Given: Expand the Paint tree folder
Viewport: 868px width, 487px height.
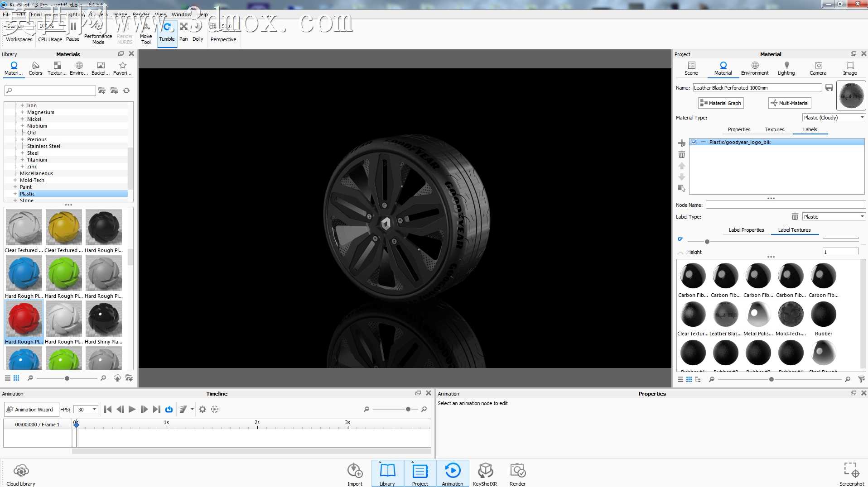Looking at the screenshot, I should (x=15, y=187).
